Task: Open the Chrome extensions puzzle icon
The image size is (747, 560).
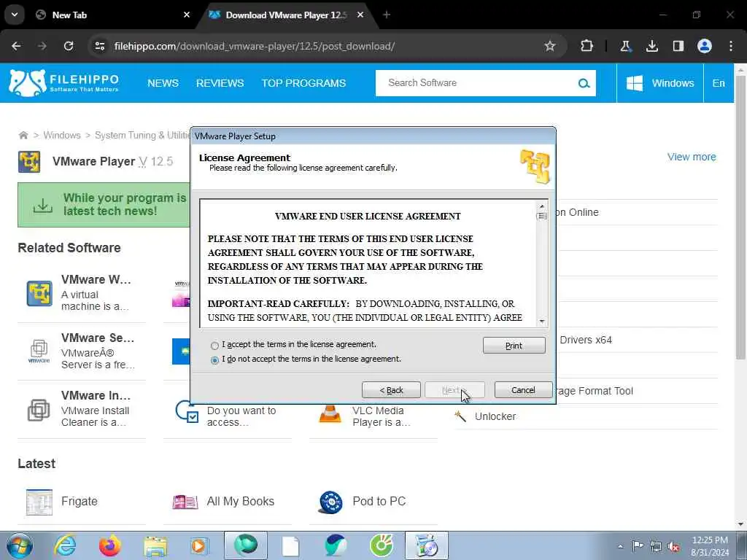Action: (587, 46)
